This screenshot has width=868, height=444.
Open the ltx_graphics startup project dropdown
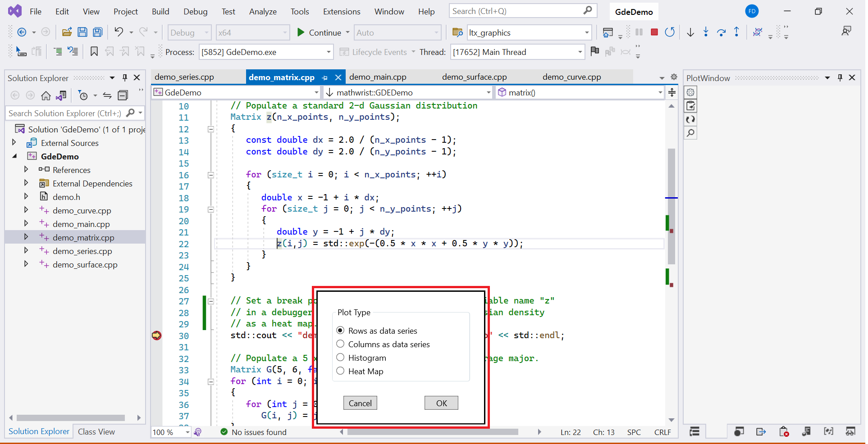pyautogui.click(x=529, y=32)
